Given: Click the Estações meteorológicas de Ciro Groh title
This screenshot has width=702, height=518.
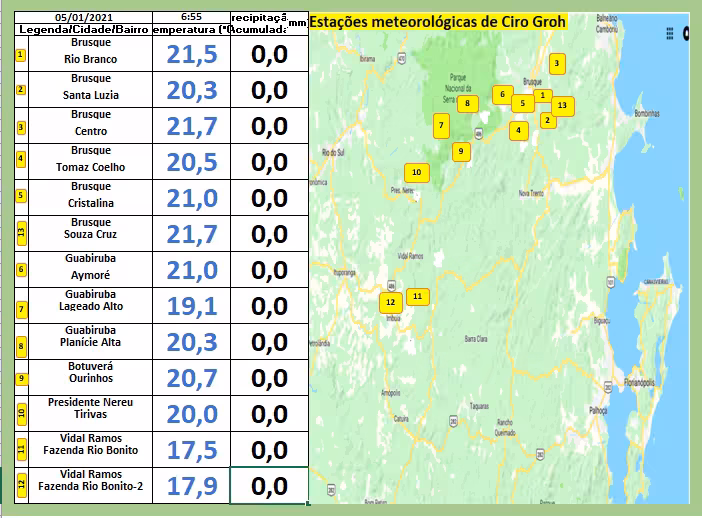Looking at the screenshot, I should (x=438, y=23).
